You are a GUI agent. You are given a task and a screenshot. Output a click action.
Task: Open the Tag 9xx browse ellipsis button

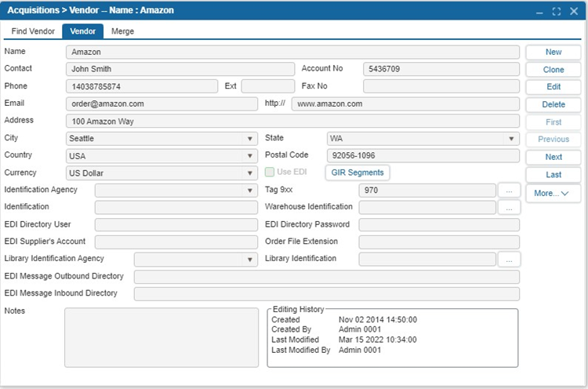509,190
